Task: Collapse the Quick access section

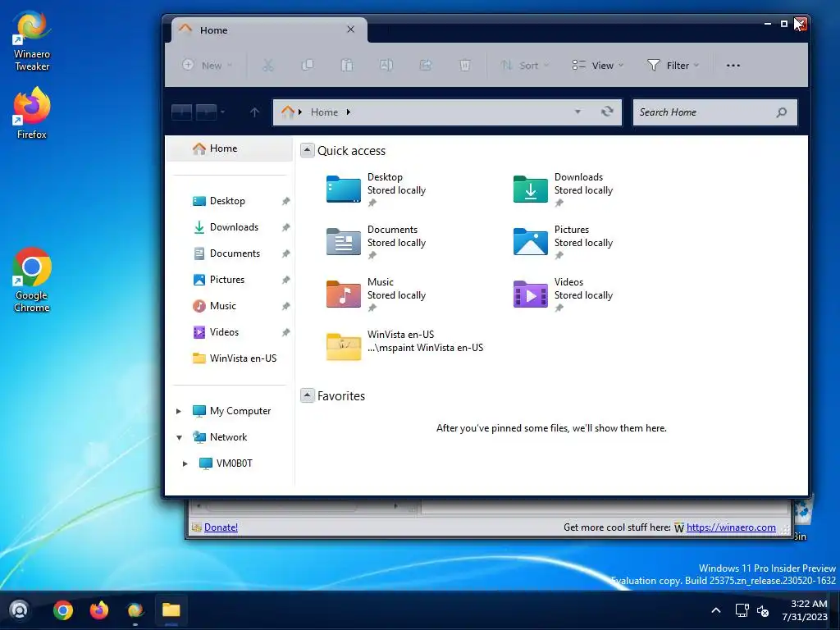Action: pyautogui.click(x=307, y=150)
